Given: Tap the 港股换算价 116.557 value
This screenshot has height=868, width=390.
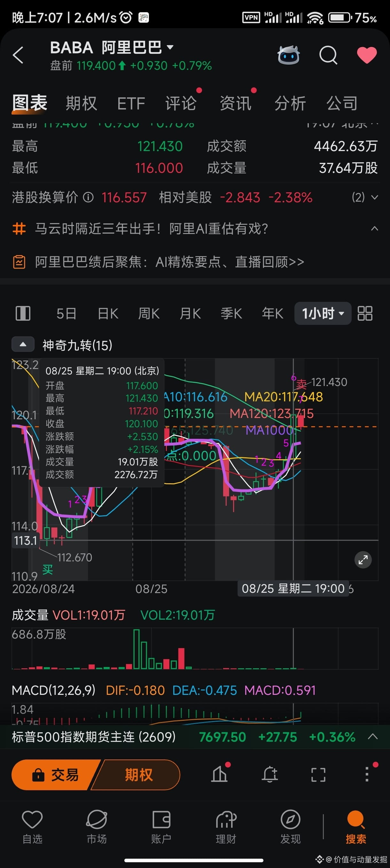Looking at the screenshot, I should pyautogui.click(x=124, y=197).
